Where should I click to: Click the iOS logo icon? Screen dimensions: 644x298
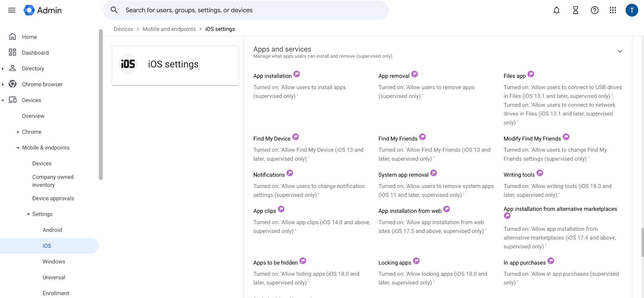point(128,64)
